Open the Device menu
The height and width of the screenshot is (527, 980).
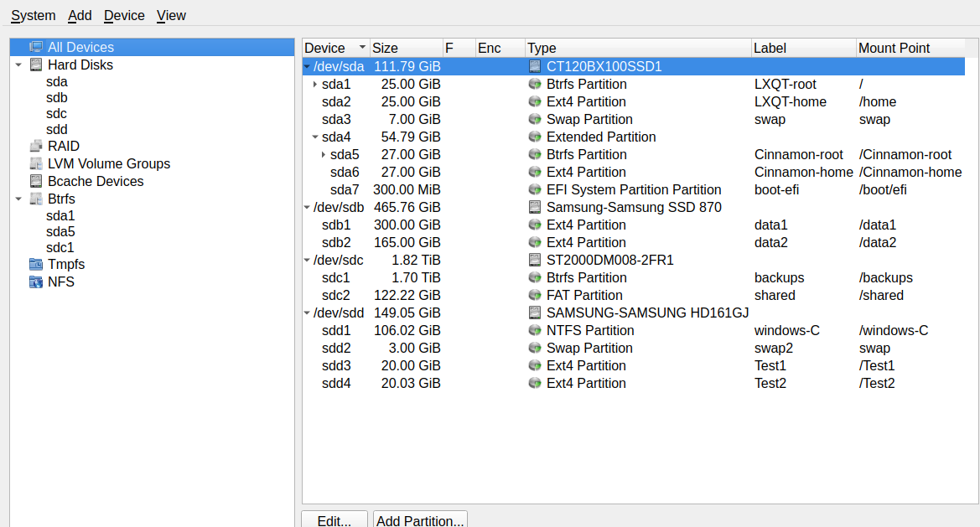(124, 16)
